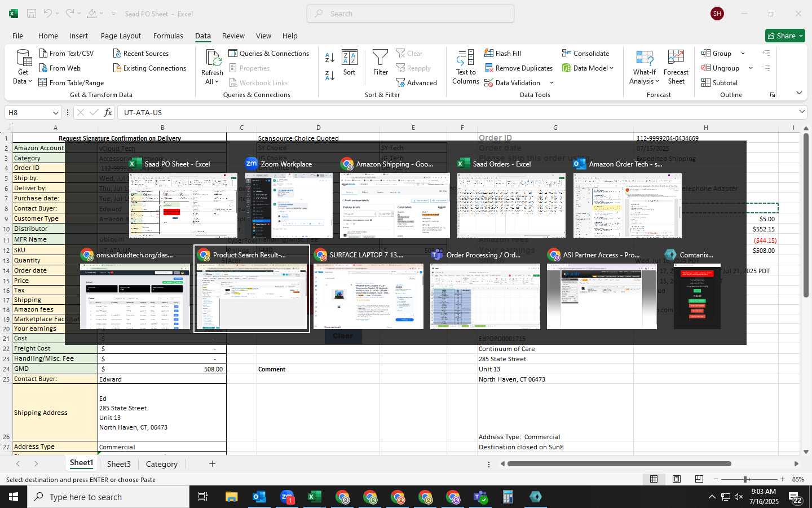The image size is (812, 508).
Task: Open the Data Model dropdown arrow
Action: (x=611, y=68)
